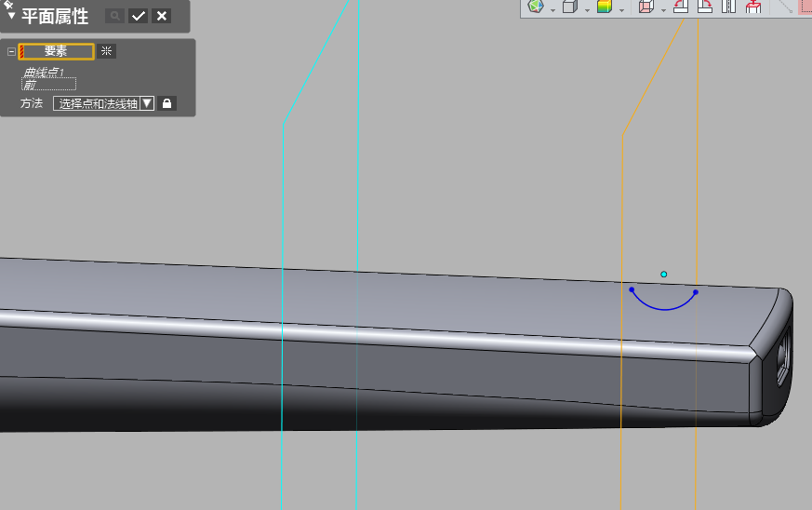Click the rainbow-colored cube icon
The image size is (812, 510).
coord(605,7)
